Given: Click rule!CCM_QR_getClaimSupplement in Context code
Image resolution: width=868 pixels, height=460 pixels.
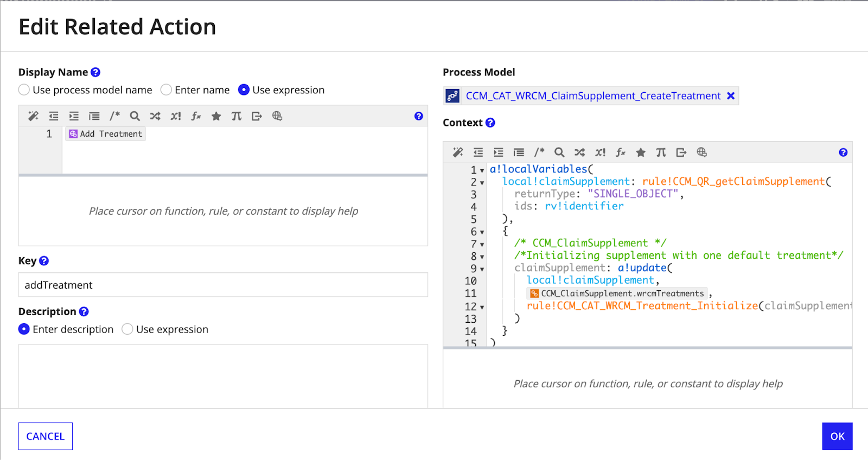Looking at the screenshot, I should pyautogui.click(x=733, y=182).
